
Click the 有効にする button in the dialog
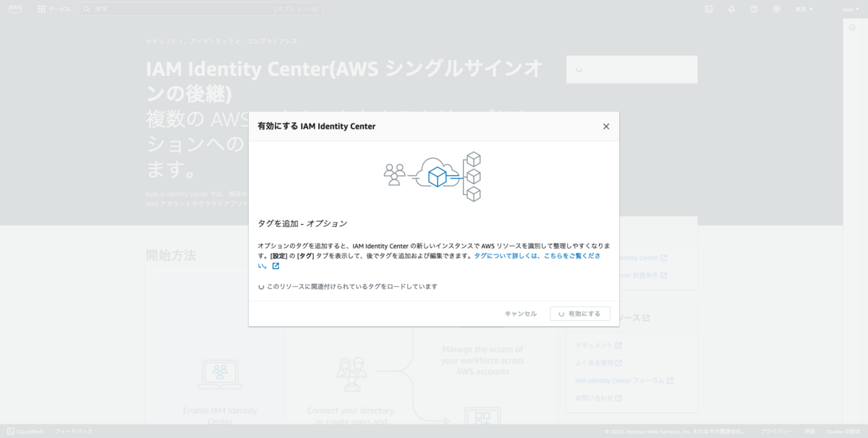pyautogui.click(x=580, y=314)
